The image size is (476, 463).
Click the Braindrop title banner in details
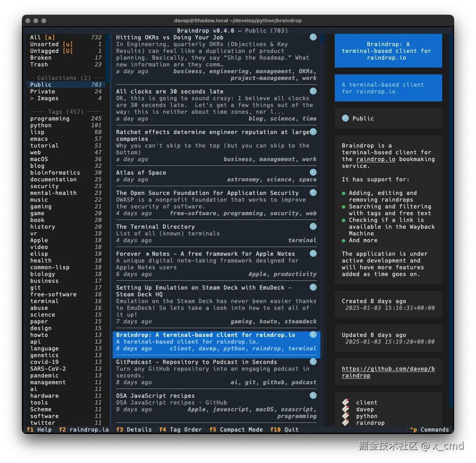[388, 51]
